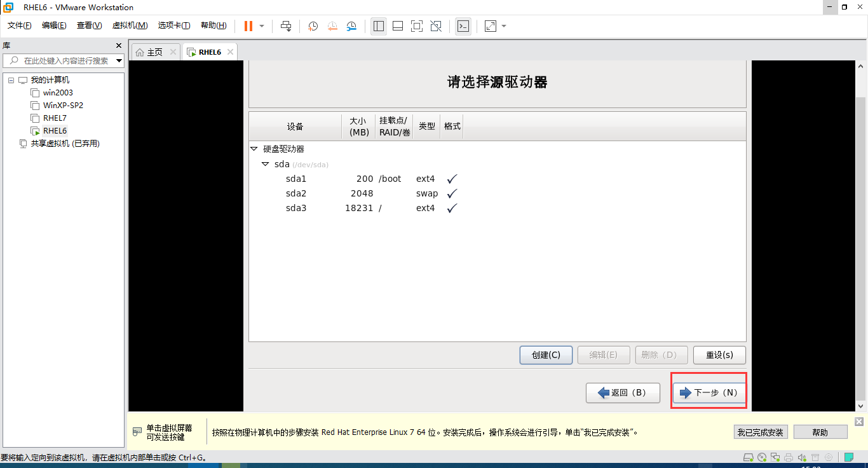The height and width of the screenshot is (468, 868).
Task: Proceed with 下一步(N) button
Action: click(x=709, y=392)
